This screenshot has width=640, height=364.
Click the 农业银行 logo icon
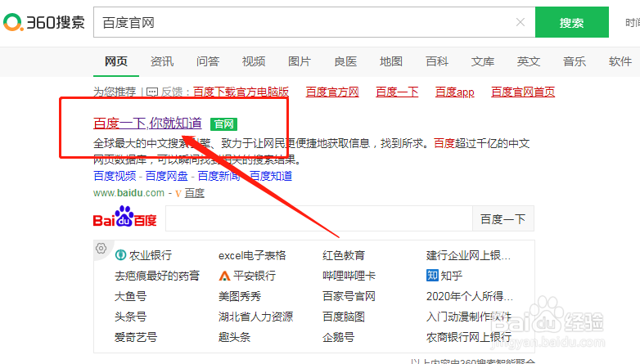coord(120,255)
